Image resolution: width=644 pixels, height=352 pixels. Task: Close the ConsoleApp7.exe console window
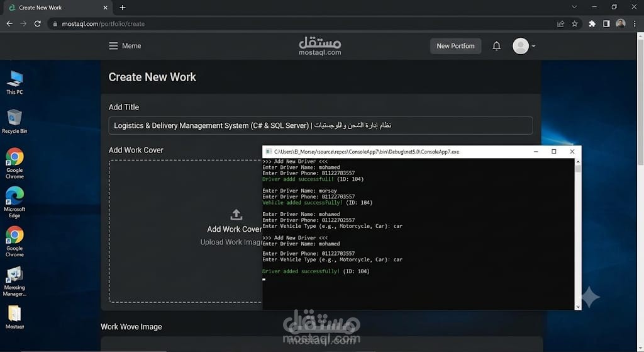(572, 151)
